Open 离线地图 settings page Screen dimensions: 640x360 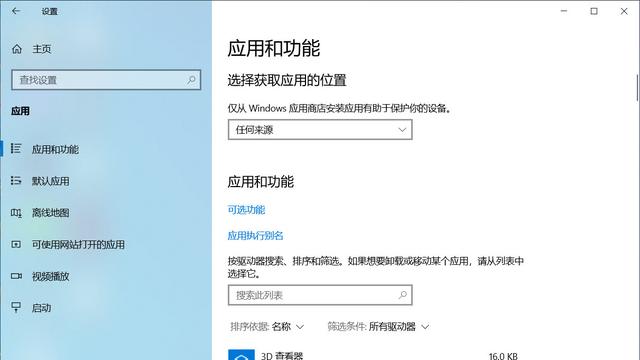pos(51,213)
